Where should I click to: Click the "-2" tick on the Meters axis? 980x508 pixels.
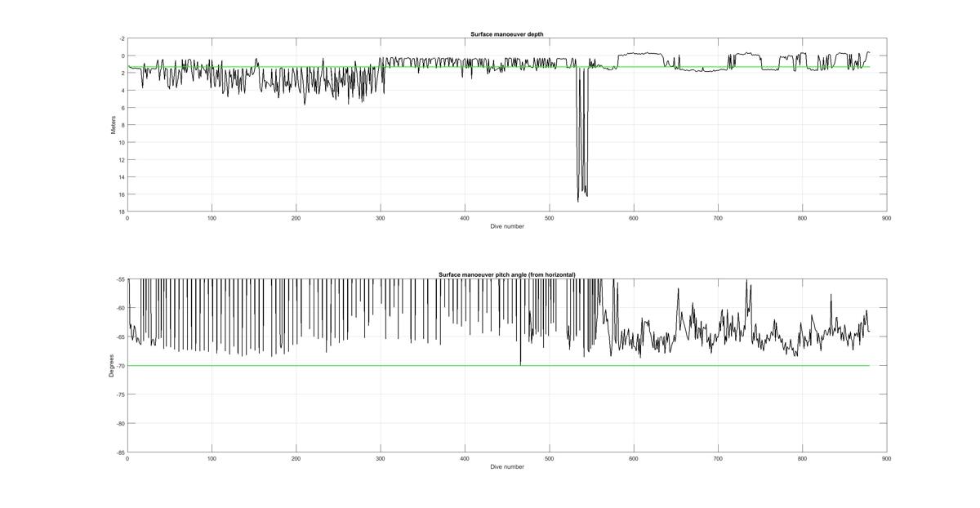point(122,38)
